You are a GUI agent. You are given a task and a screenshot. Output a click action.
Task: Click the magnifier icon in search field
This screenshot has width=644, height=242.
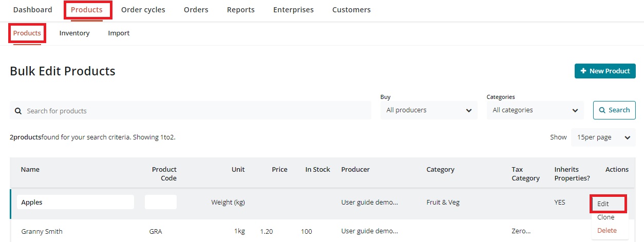point(18,111)
